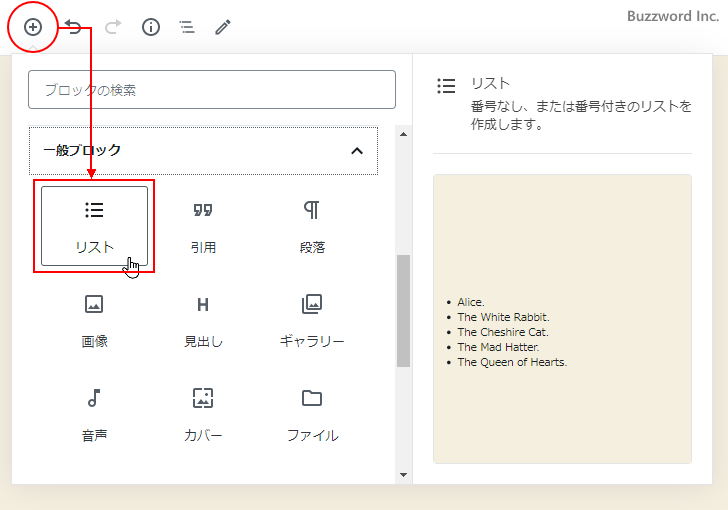Screen dimensions: 728x510
Task: Insert a 引用 quote block
Action: [203, 226]
